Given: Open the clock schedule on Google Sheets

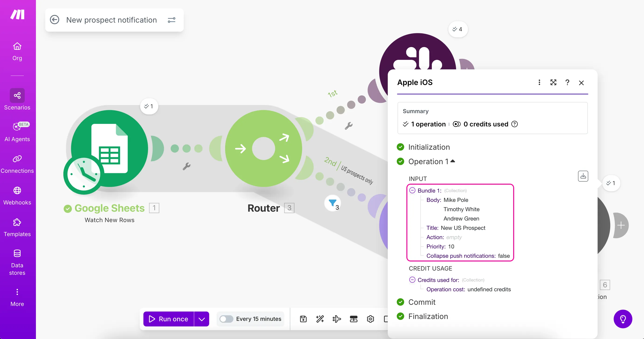Looking at the screenshot, I should point(84,174).
